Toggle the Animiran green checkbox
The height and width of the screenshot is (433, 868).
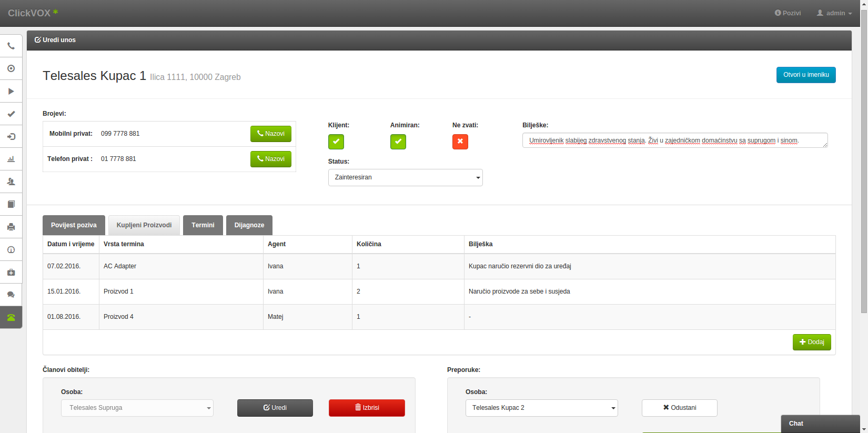point(398,142)
